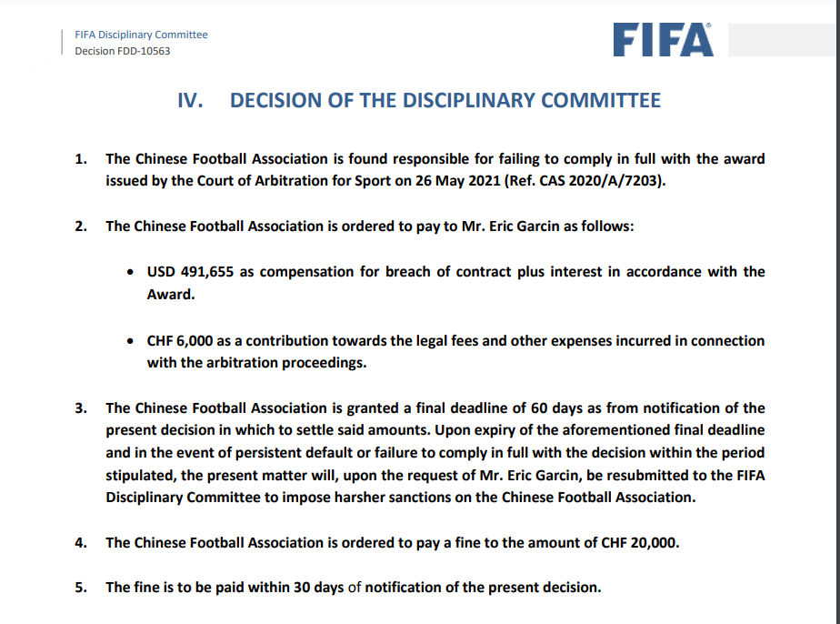Screen dimensions: 840x624
Task: Click the 'USD 491,655' compensation amount
Action: coord(188,272)
